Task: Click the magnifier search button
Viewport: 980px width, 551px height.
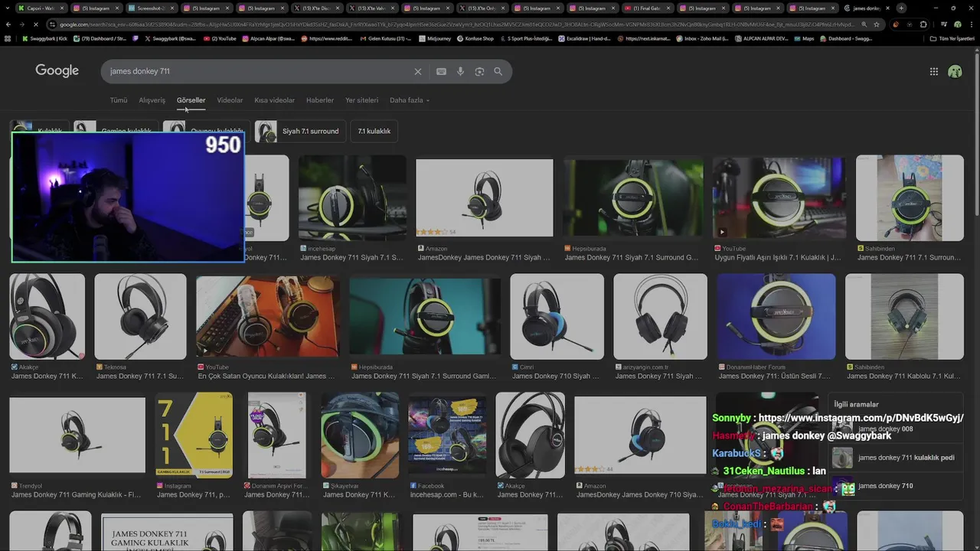Action: pos(498,71)
